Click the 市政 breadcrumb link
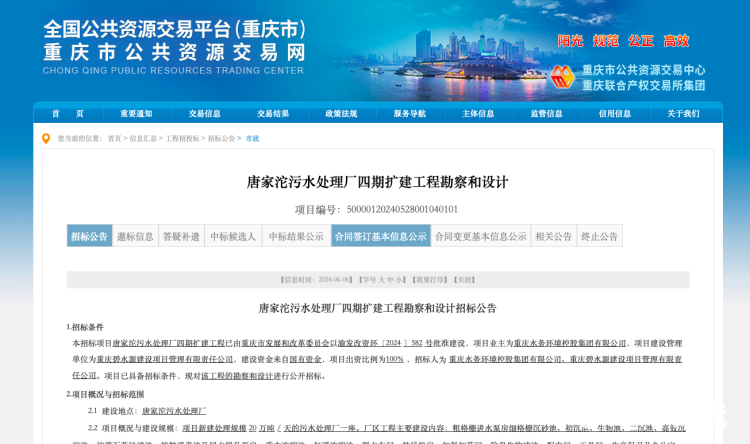The height and width of the screenshot is (444, 750). (x=252, y=139)
